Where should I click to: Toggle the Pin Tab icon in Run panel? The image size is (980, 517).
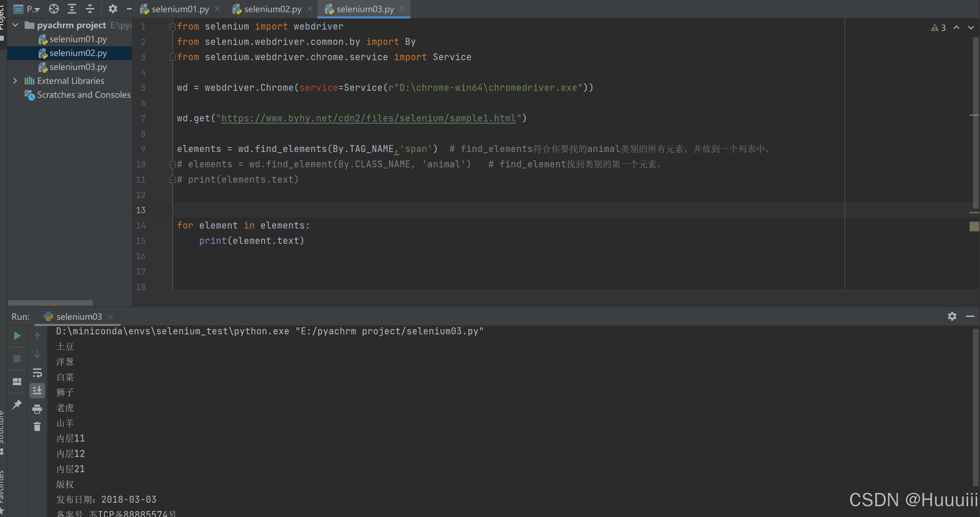tap(17, 404)
